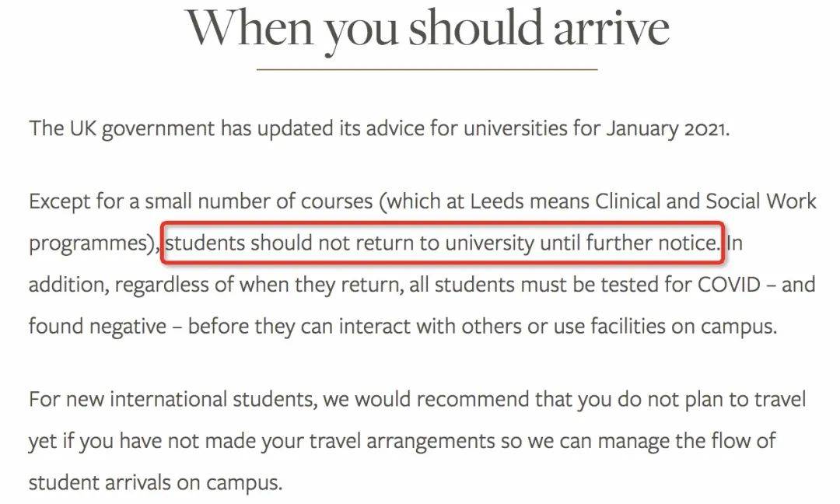Screen dimensions: 840x504
Task: Click the phrase 'Clinical and Social Work'
Action: [x=706, y=201]
